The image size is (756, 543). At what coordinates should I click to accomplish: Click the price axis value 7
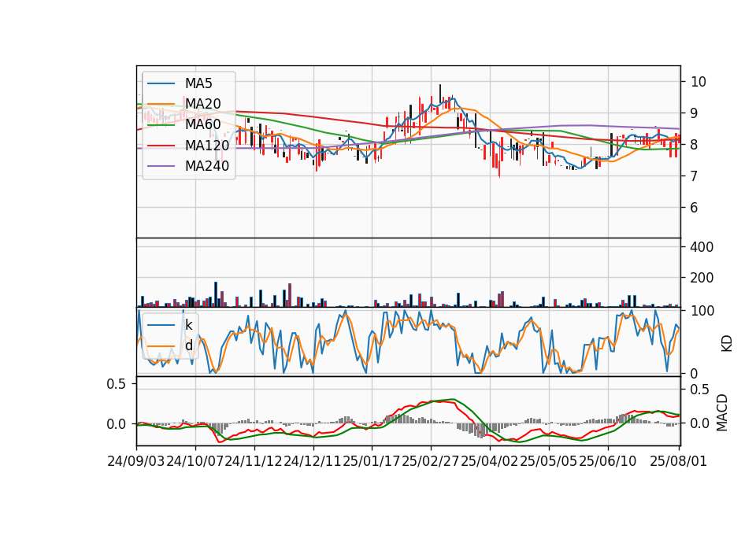[695, 176]
